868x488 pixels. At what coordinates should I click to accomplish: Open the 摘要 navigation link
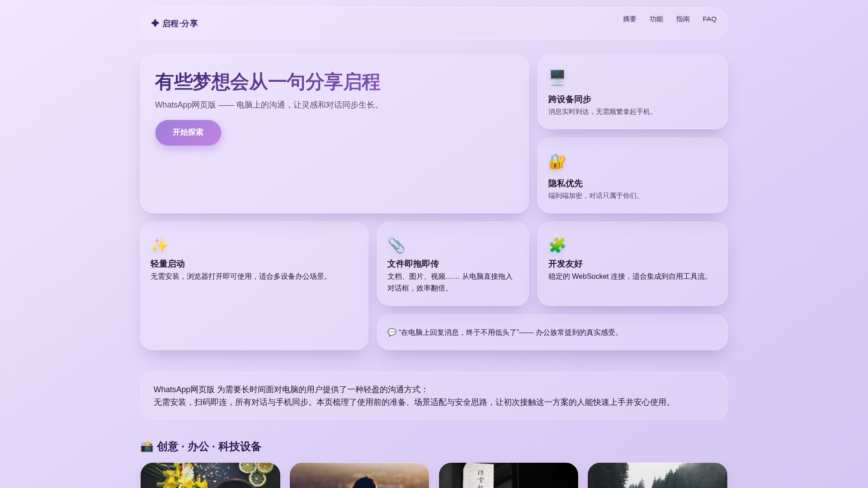tap(629, 19)
